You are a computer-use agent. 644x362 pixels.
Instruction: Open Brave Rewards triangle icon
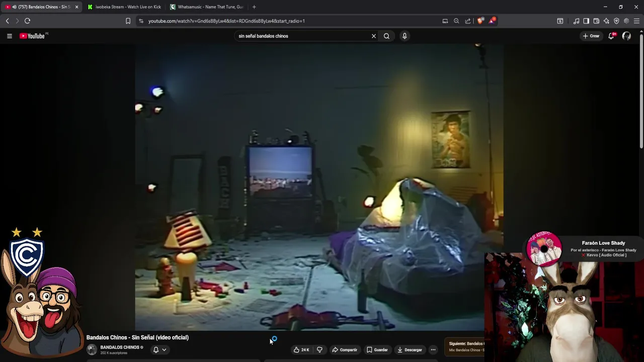tap(493, 21)
